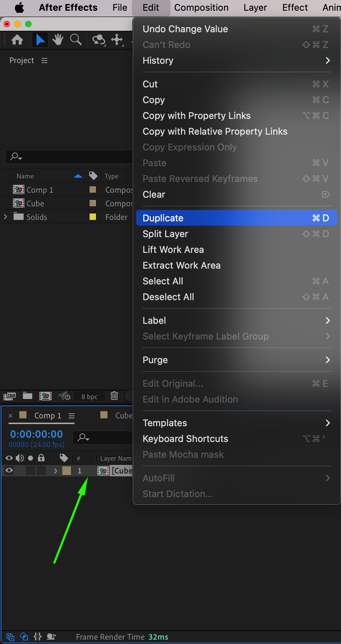Select the Pan Behind anchor tool
This screenshot has width=341, height=644.
click(x=117, y=39)
